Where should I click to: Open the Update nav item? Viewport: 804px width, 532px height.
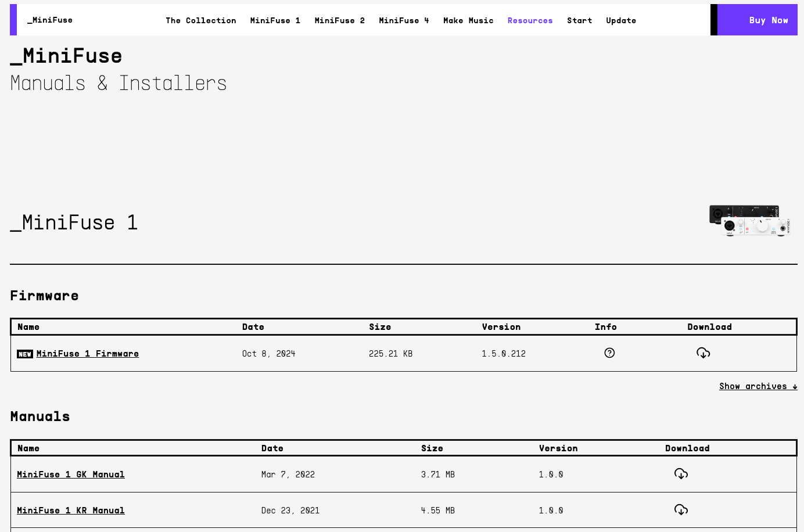(x=620, y=20)
